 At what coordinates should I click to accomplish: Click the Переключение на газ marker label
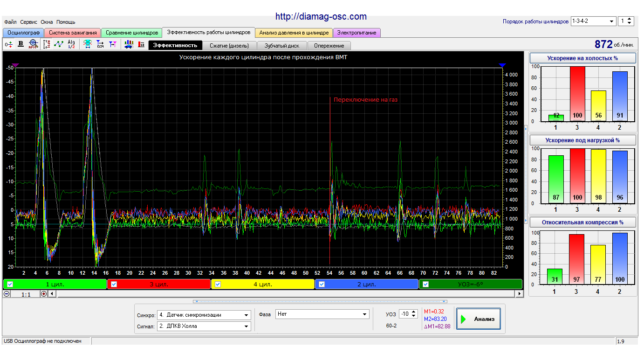(x=365, y=99)
